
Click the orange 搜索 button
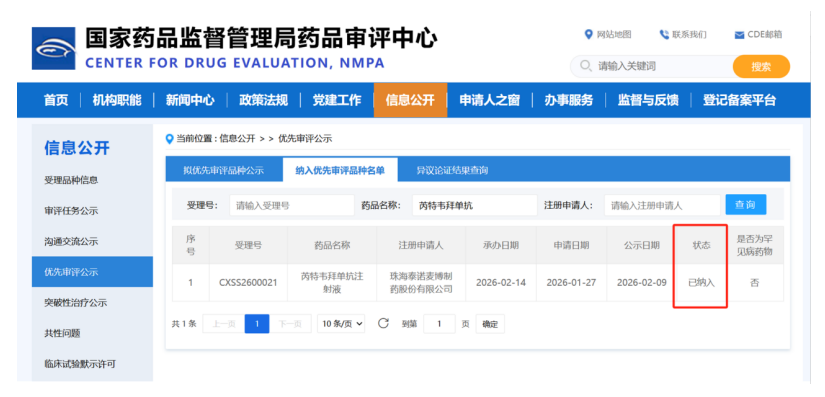coord(761,67)
